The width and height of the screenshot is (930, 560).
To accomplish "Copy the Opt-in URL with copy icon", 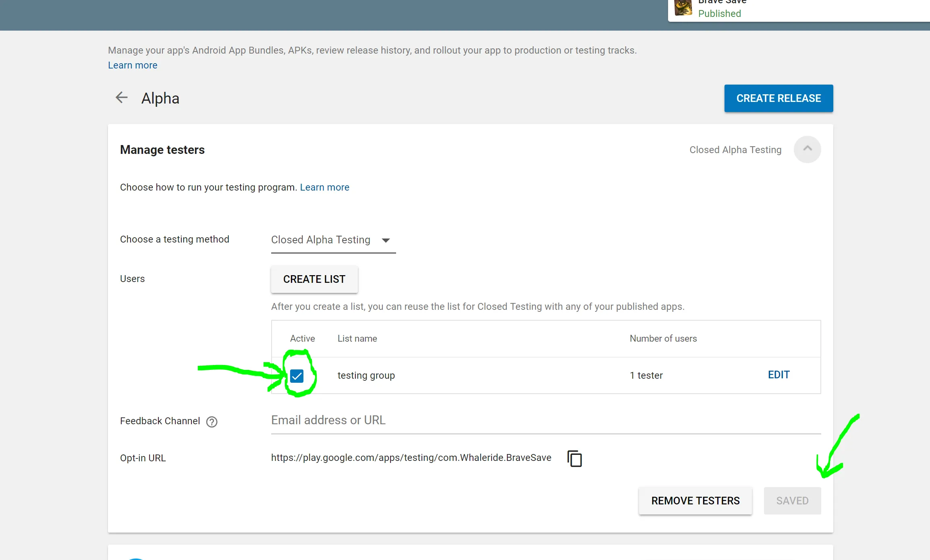I will point(574,458).
